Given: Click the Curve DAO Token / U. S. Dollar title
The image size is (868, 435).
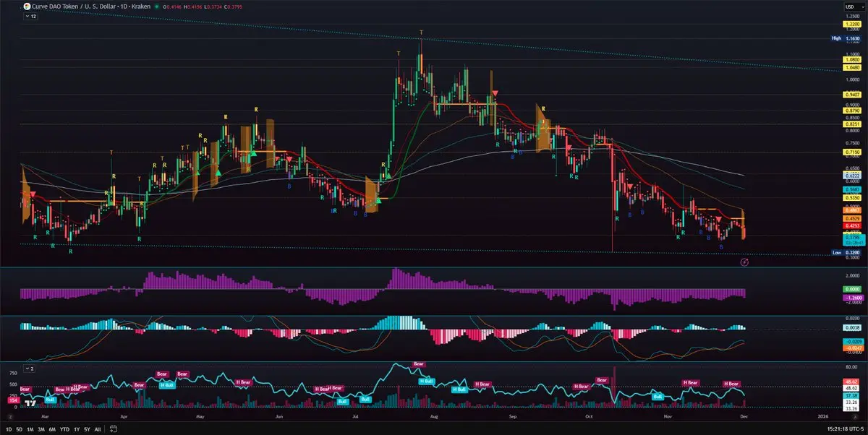Looking at the screenshot, I should [x=72, y=6].
